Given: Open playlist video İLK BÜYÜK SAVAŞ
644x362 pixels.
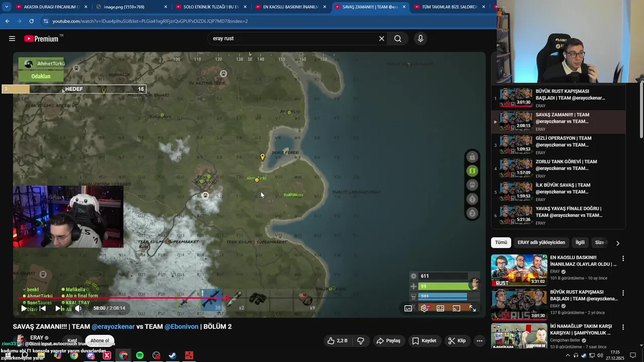Looking at the screenshot, I should click(x=558, y=192).
